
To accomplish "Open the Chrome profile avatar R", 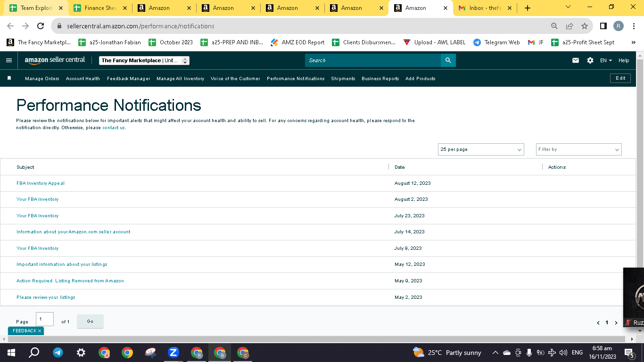I will coord(619,26).
